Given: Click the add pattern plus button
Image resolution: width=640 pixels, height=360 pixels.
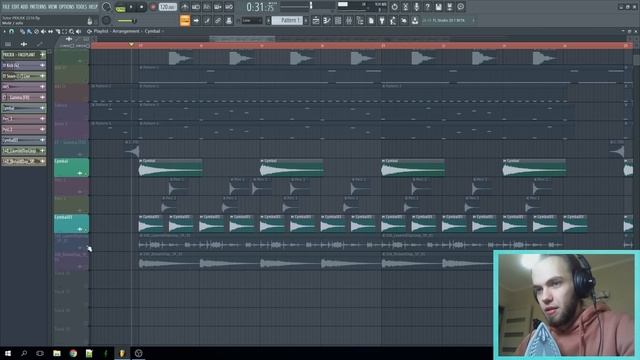Looking at the screenshot, I should tap(306, 20).
